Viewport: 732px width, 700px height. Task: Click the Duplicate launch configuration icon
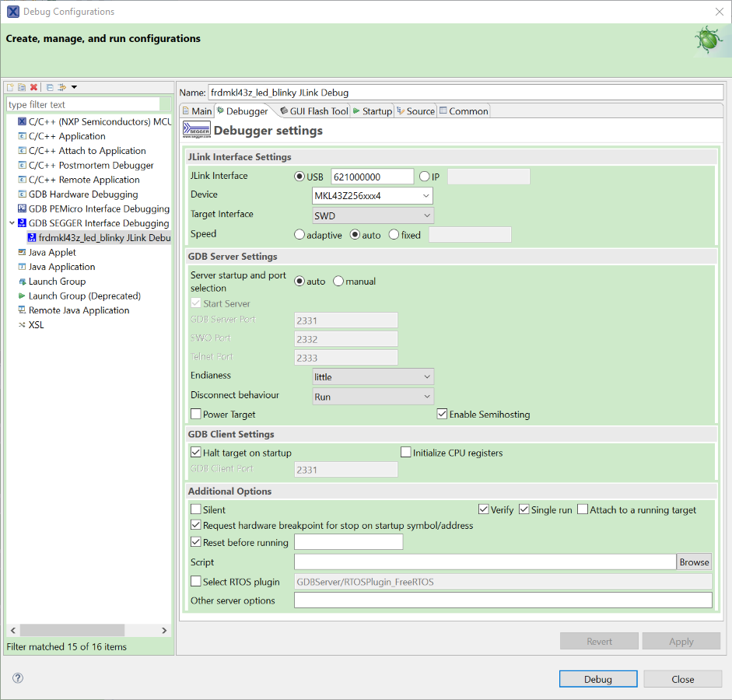click(22, 87)
